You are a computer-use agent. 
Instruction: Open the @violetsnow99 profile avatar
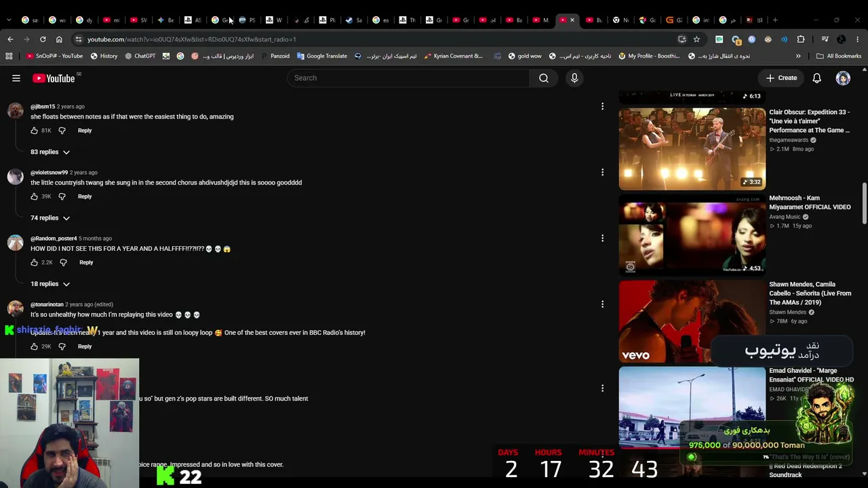(15, 177)
